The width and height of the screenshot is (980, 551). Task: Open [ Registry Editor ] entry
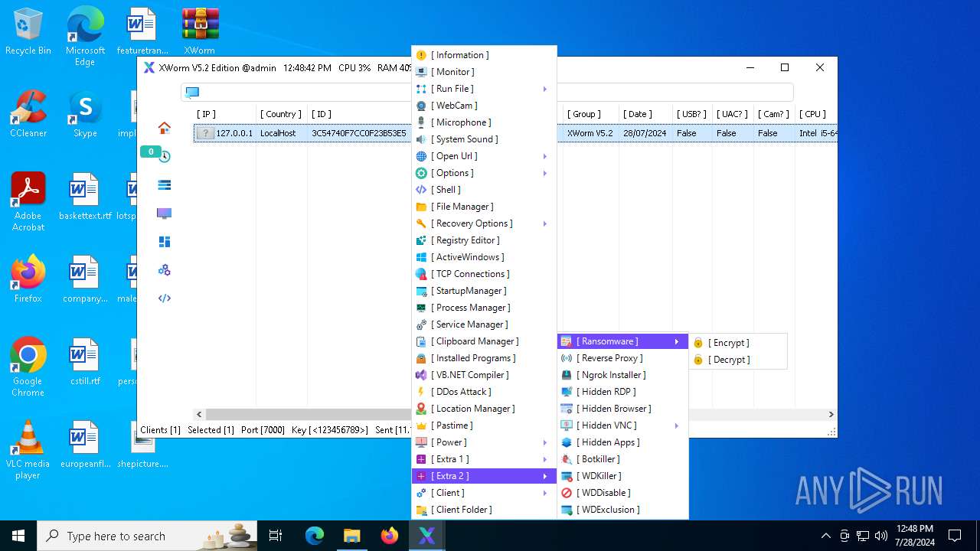pyautogui.click(x=484, y=240)
